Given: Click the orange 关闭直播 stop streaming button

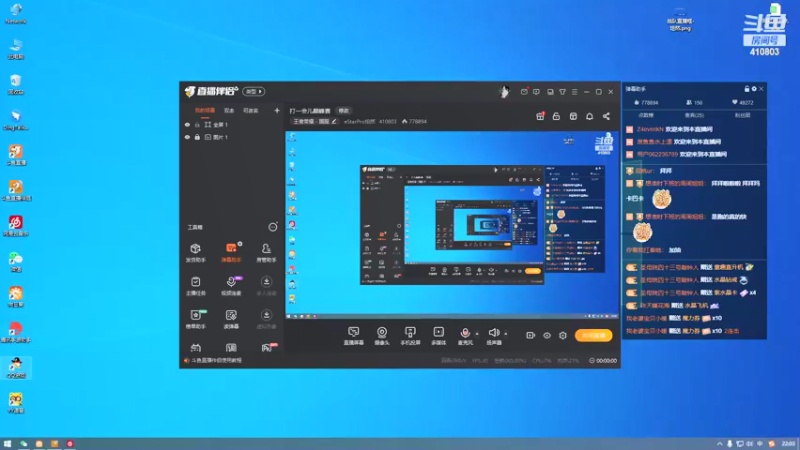Looking at the screenshot, I should [x=593, y=335].
